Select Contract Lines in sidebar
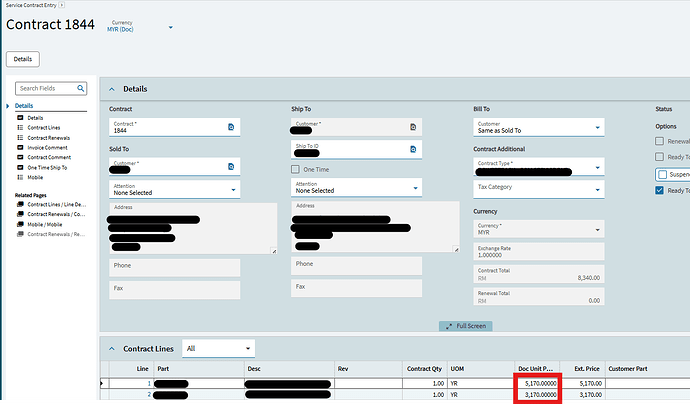Image resolution: width=690 pixels, height=404 pixels. click(x=44, y=128)
